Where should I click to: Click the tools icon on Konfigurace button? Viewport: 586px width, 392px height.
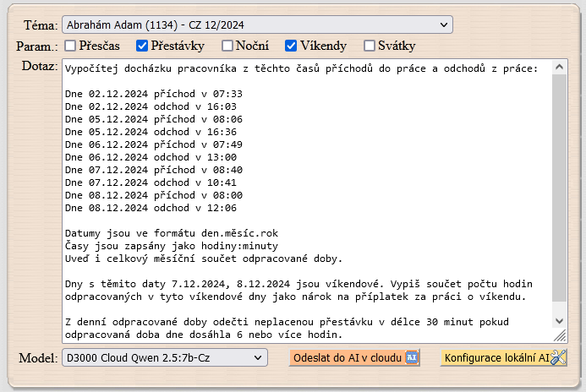pos(558,357)
